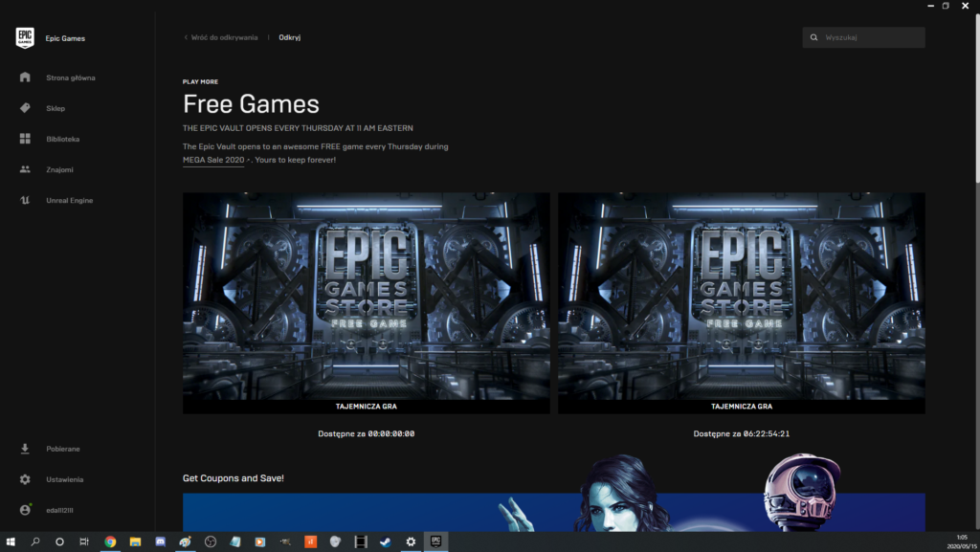Switch to Discord on the taskbar
This screenshot has height=552, width=980.
coord(160,542)
